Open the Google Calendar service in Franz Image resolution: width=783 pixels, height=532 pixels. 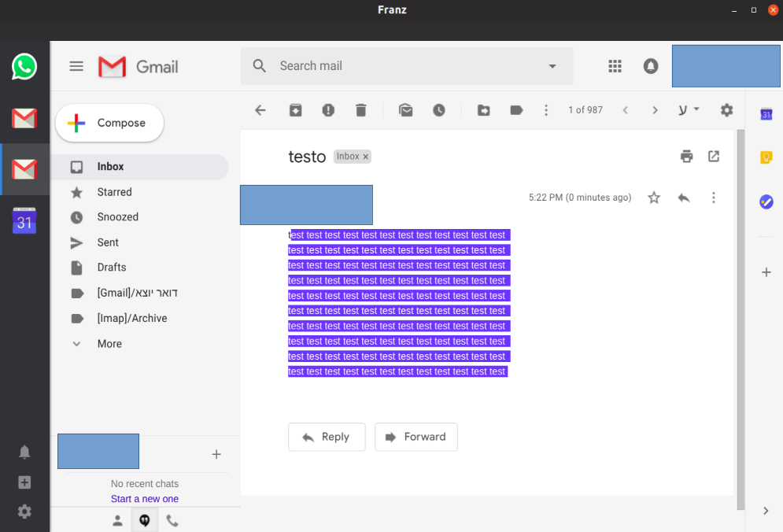(24, 220)
